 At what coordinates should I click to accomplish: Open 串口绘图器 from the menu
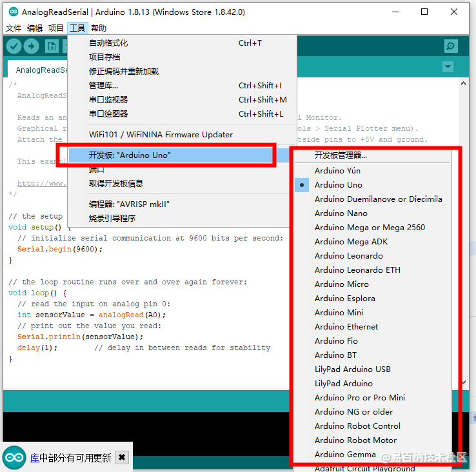point(182,114)
